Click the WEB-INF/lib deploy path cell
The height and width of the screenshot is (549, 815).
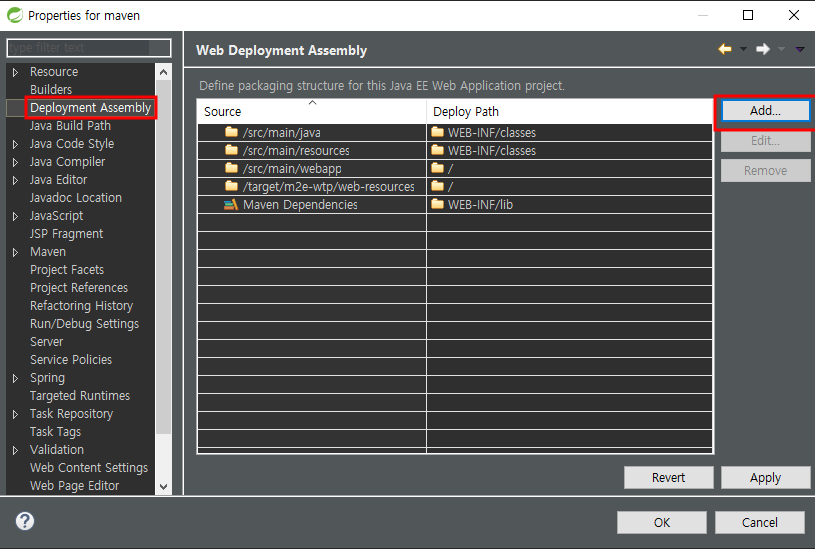[x=570, y=204]
